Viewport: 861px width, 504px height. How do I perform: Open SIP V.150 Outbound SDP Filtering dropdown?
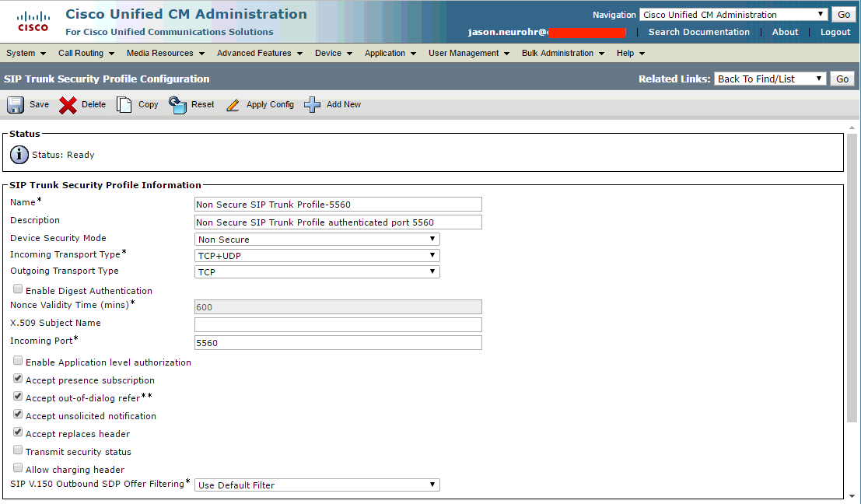317,485
